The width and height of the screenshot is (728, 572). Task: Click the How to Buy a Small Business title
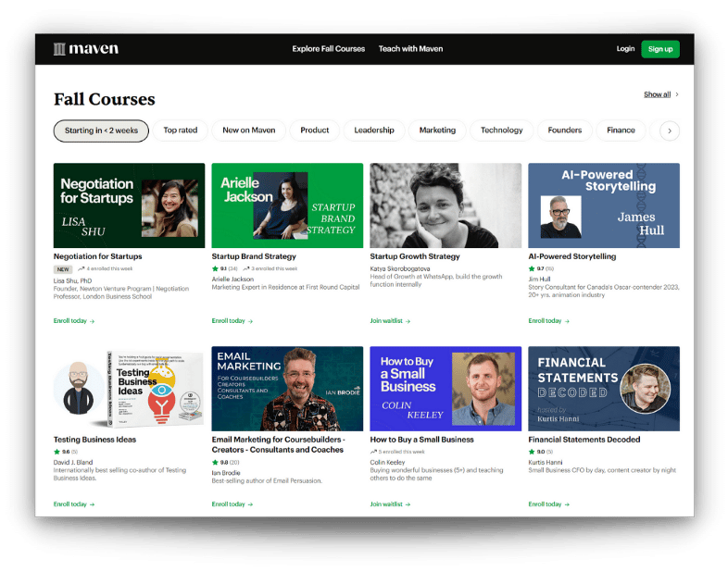(x=421, y=440)
